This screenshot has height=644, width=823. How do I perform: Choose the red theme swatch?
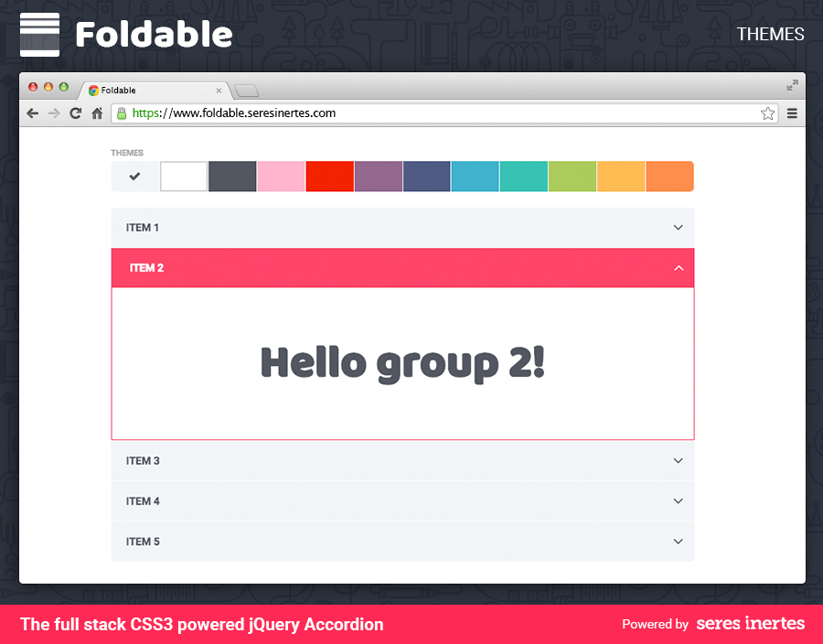click(329, 177)
